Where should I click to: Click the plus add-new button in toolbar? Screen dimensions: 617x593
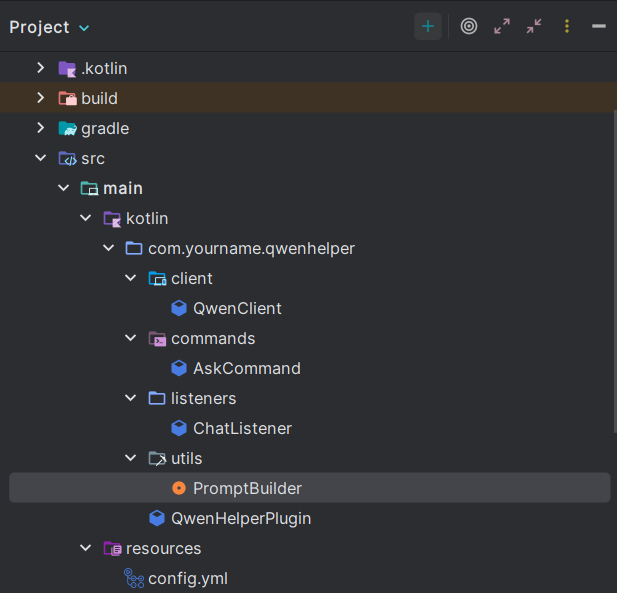coord(428,27)
